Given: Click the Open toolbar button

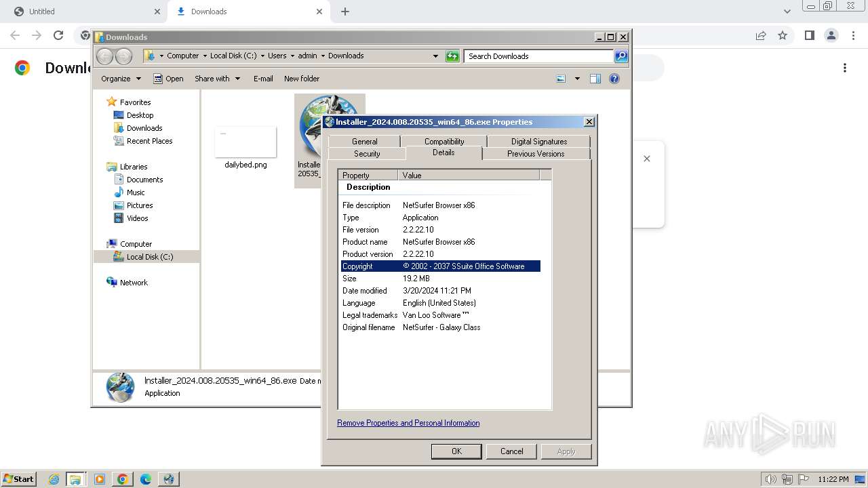Looking at the screenshot, I should click(168, 79).
